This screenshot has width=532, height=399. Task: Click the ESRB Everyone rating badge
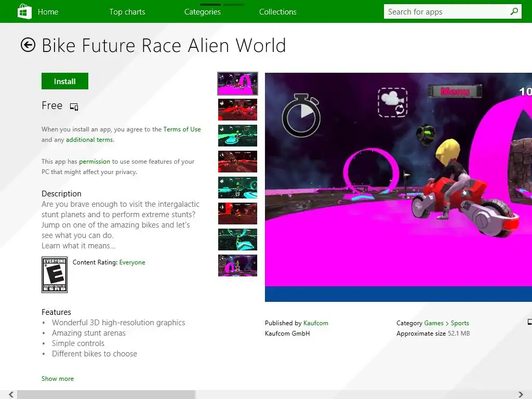click(x=55, y=275)
